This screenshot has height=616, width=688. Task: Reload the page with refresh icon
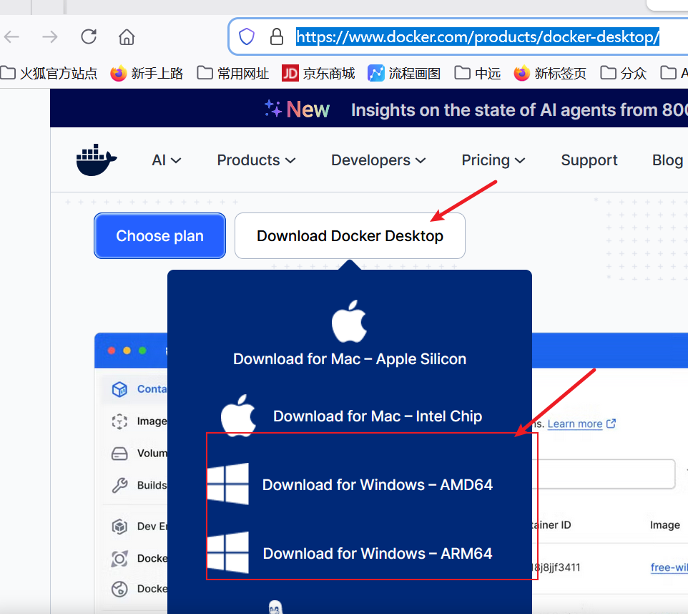(89, 36)
